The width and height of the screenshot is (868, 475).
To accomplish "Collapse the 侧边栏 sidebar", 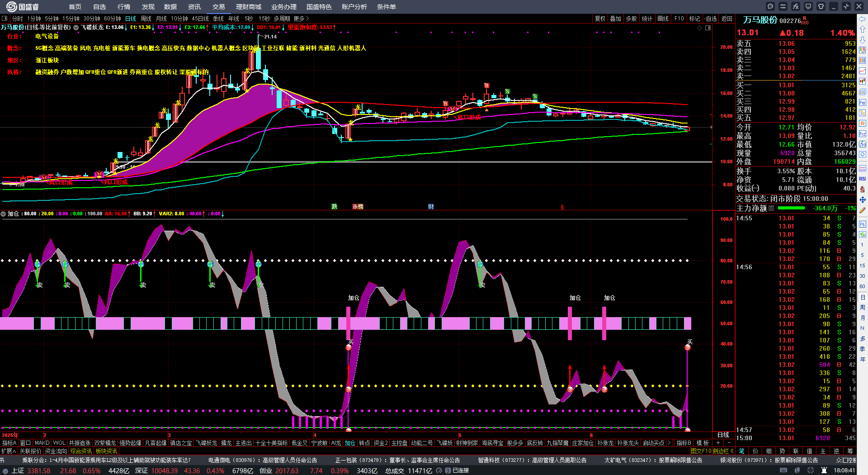I will [x=723, y=451].
